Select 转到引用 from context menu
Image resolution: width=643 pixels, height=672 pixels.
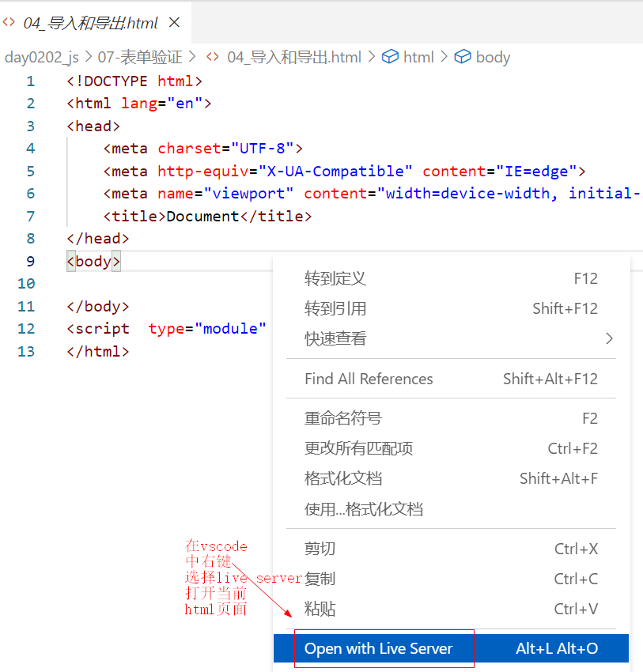pyautogui.click(x=335, y=308)
